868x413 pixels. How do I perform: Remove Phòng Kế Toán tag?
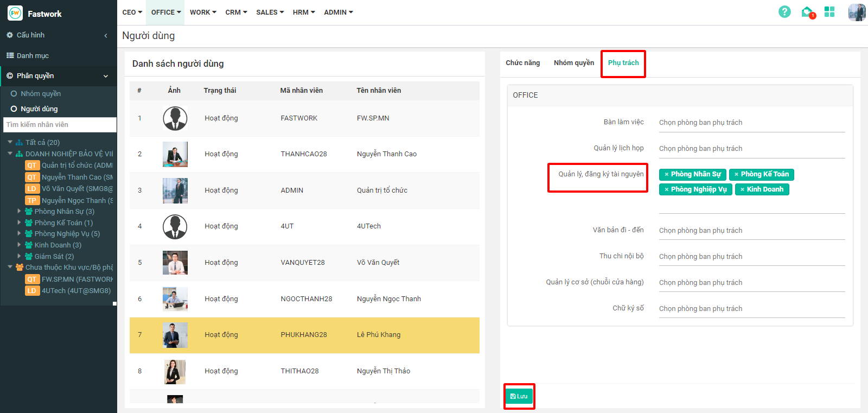[736, 174]
